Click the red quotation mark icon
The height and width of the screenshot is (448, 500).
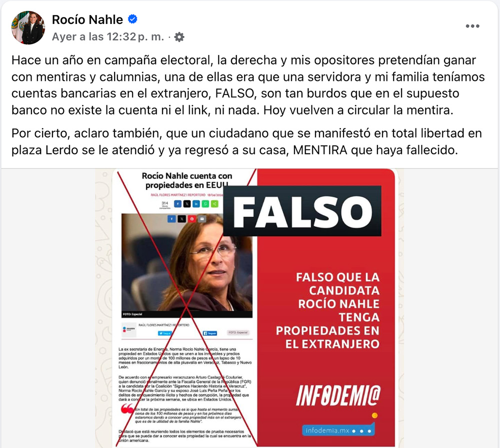(127, 409)
